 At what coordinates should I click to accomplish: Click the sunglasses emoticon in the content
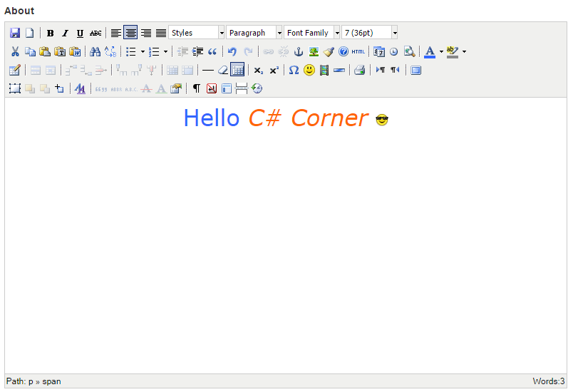point(382,120)
